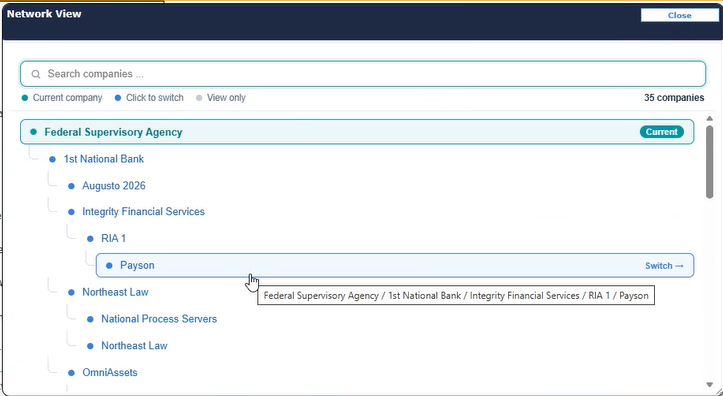
Task: Click the vertical scrollbar thumb
Action: [710, 162]
